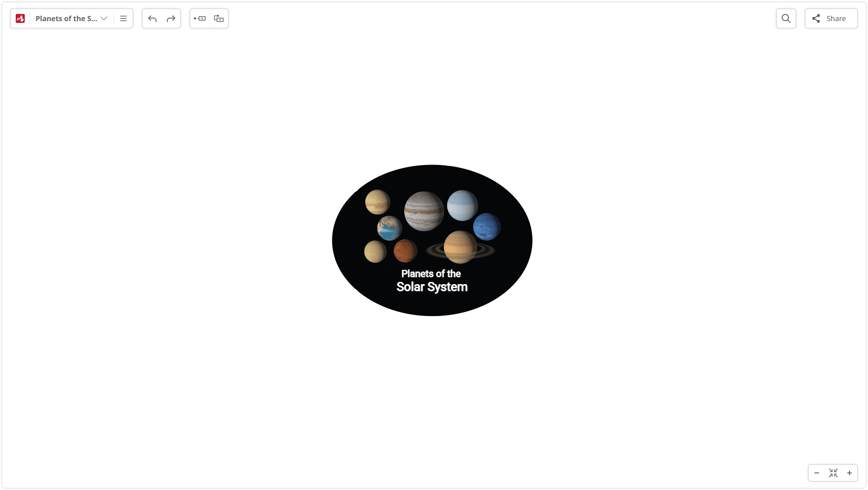Open the map title dropdown
Screen dimensions: 868x490
(104, 18)
